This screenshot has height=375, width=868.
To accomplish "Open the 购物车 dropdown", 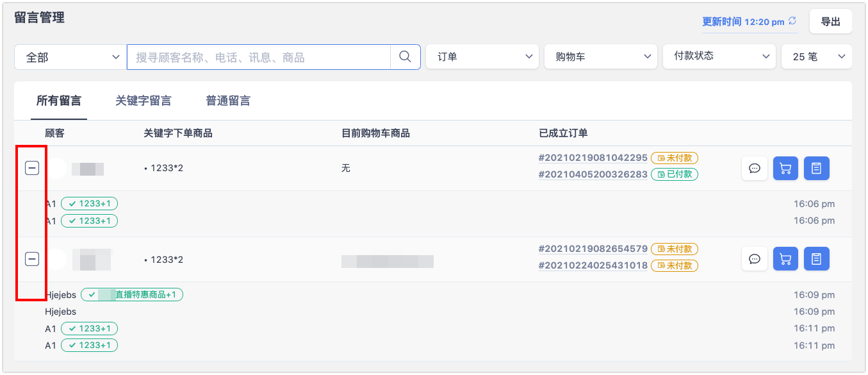I will coord(601,56).
